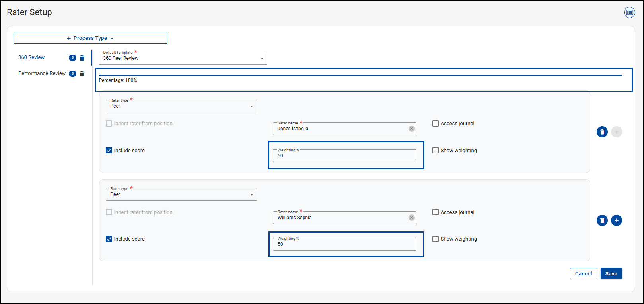Click the list view icon at top right

click(629, 12)
